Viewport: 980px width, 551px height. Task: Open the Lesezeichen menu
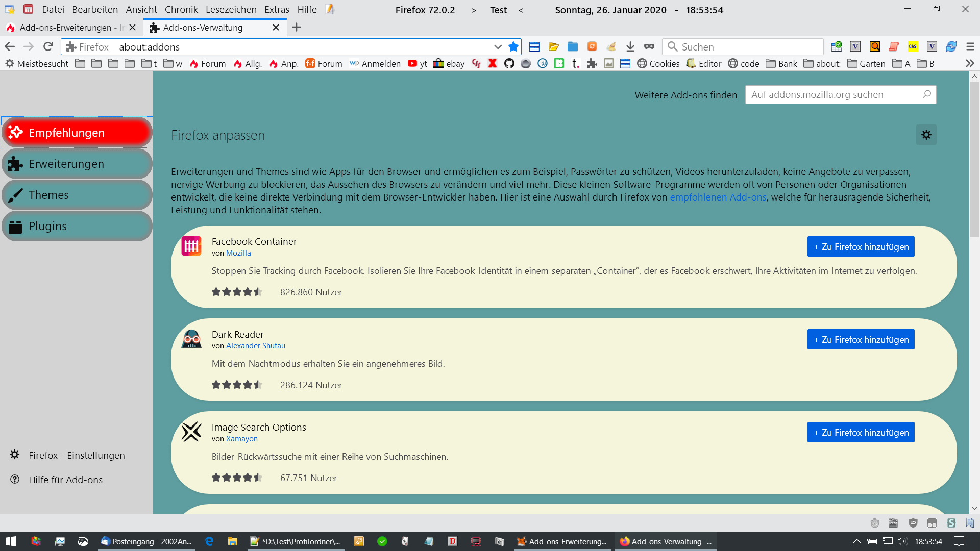point(231,10)
